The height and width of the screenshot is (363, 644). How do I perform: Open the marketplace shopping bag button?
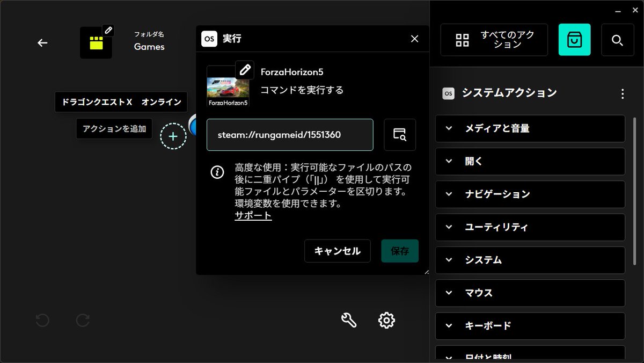[574, 40]
